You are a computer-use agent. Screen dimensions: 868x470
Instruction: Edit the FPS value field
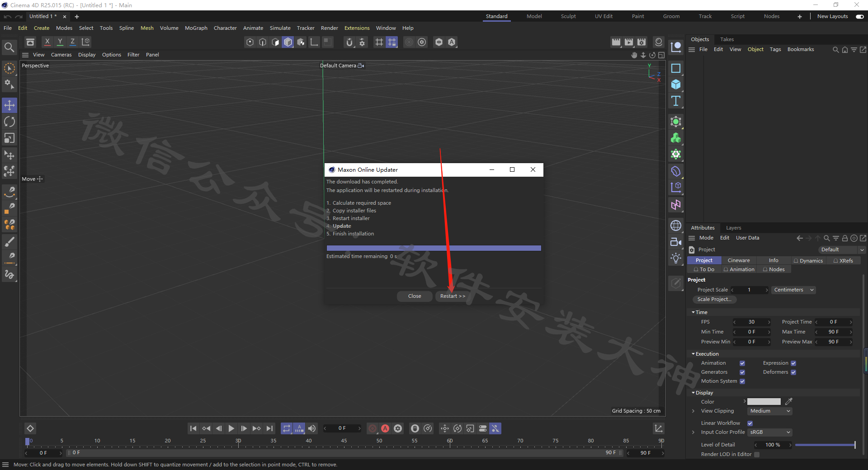coord(751,322)
